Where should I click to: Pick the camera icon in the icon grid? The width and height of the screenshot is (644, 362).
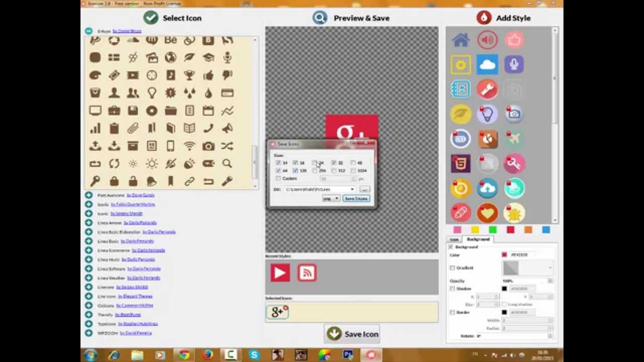point(208,146)
